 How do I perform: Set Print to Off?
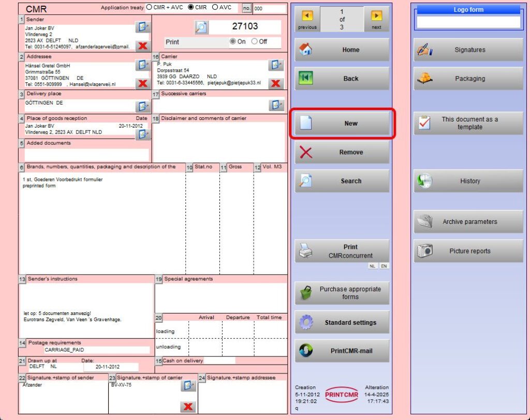pyautogui.click(x=255, y=42)
